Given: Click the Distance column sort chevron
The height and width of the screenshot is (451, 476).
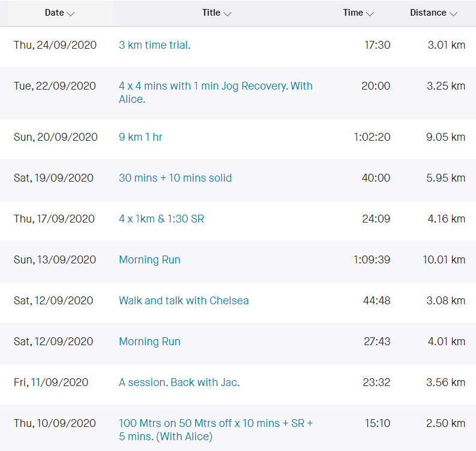Looking at the screenshot, I should tap(453, 14).
